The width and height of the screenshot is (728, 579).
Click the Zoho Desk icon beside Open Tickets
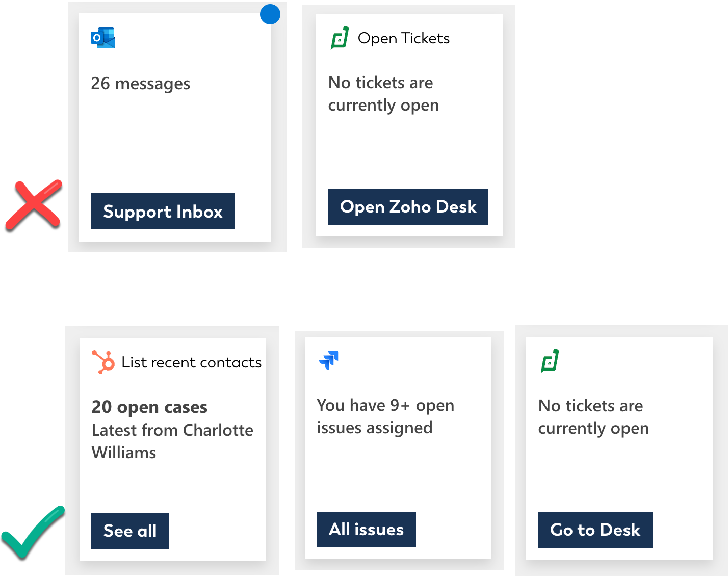pyautogui.click(x=340, y=38)
